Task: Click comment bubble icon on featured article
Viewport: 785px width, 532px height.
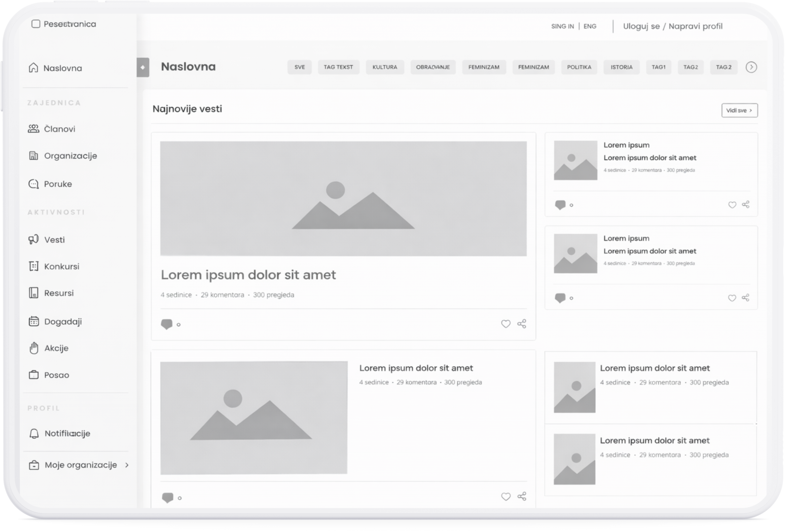Action: 167,324
